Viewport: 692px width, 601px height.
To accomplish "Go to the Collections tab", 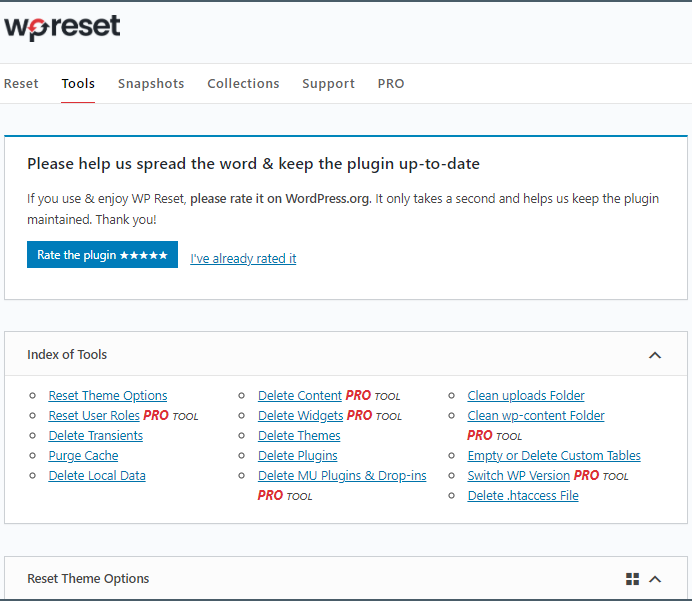I will 243,83.
